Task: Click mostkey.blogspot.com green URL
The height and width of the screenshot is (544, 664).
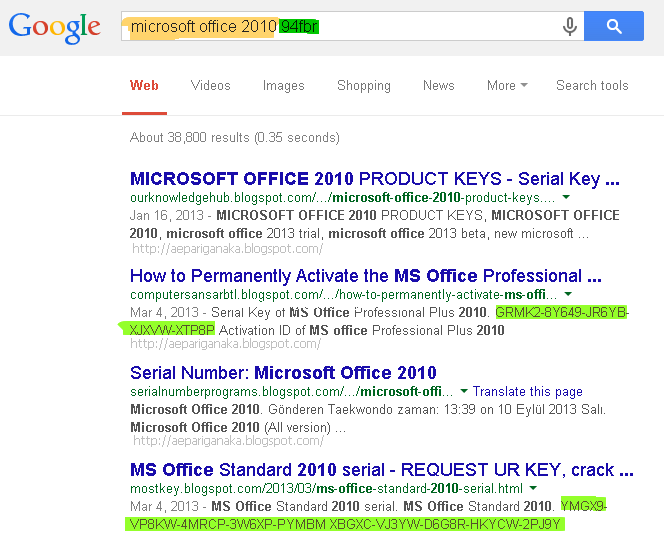Action: click(326, 489)
